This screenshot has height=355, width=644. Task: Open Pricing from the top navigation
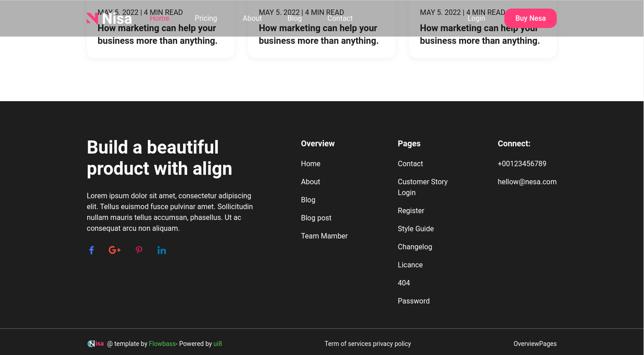pyautogui.click(x=206, y=18)
